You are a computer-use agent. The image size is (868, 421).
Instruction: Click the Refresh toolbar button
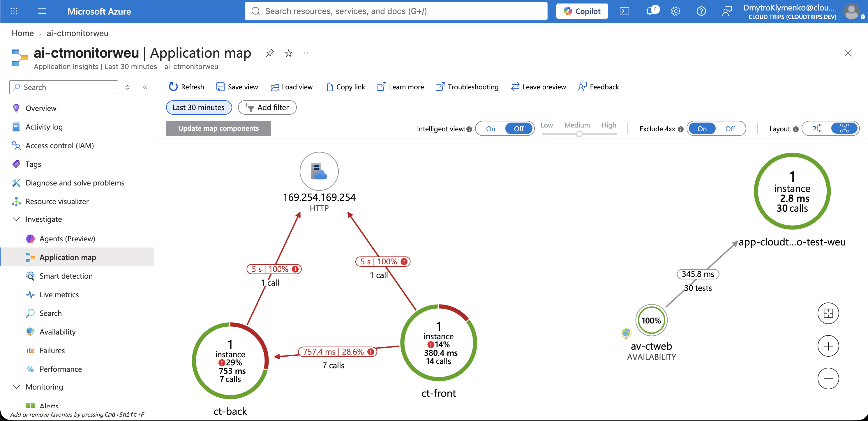(186, 87)
